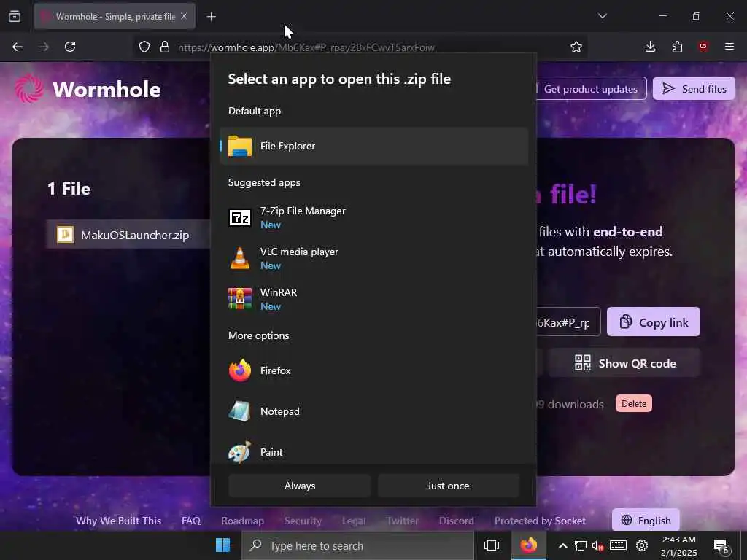Viewport: 747px width, 560px height.
Task: Open the settings gear tray icon
Action: click(642, 545)
